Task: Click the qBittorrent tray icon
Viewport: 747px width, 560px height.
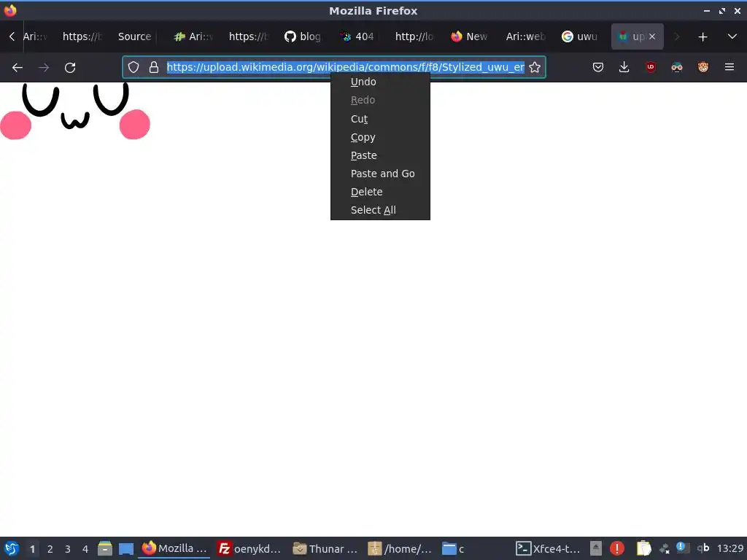Action: tap(703, 548)
